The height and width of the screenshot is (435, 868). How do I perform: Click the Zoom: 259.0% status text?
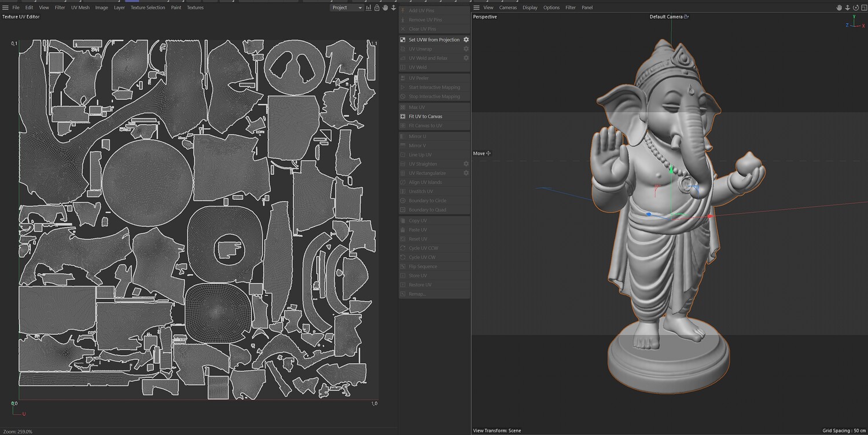(x=18, y=432)
